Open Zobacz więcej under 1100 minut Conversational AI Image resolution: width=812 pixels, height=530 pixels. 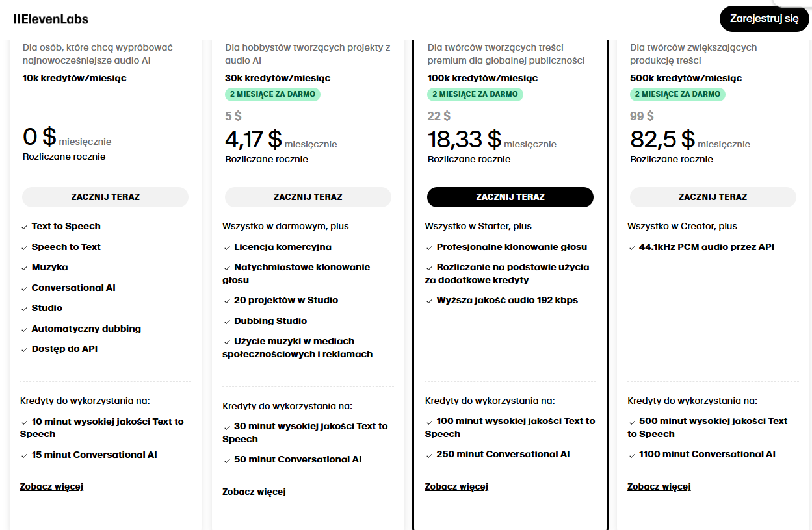[659, 486]
